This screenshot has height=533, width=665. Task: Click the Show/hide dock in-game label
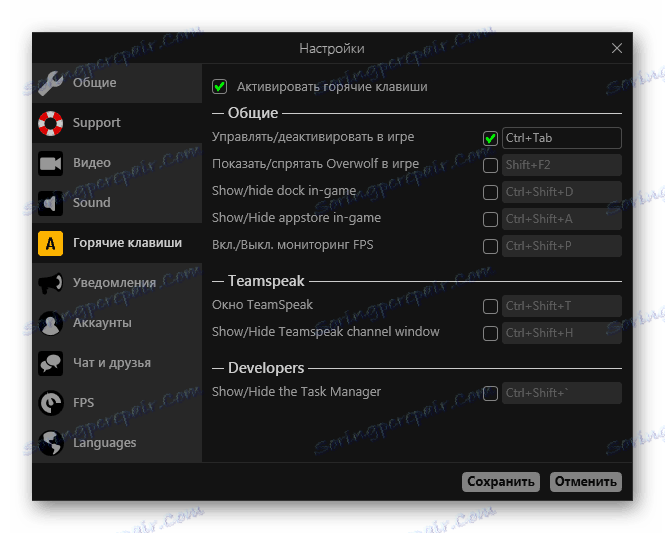(284, 191)
